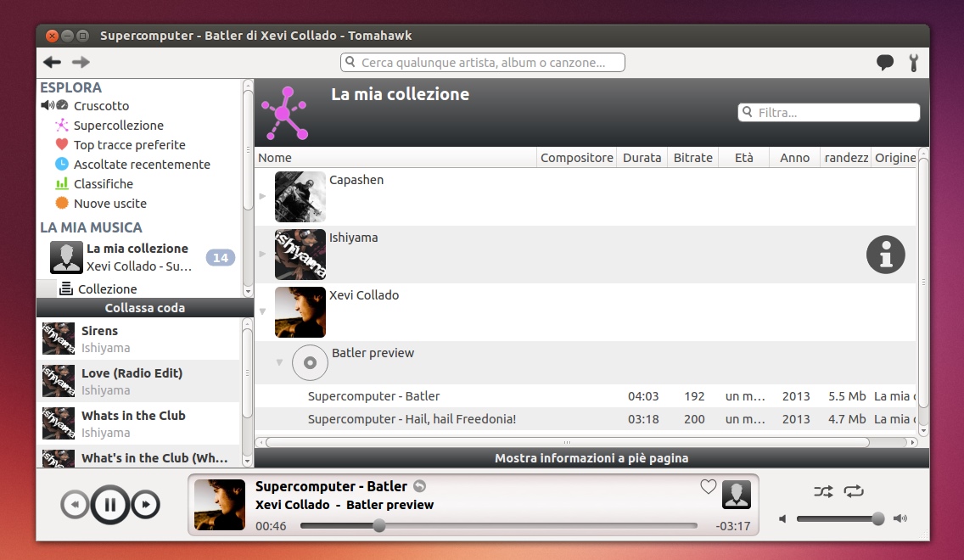This screenshot has height=560, width=964.
Task: Love the current track with heart
Action: point(709,487)
